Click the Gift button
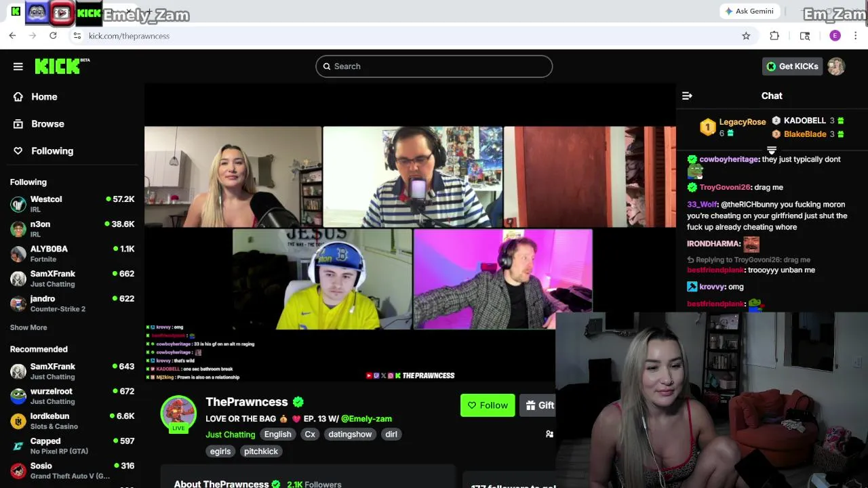Image resolution: width=868 pixels, height=488 pixels. point(540,405)
